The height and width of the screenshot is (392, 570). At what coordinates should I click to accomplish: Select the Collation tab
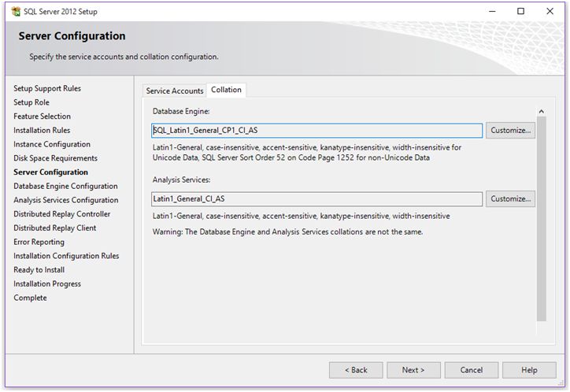tap(227, 91)
